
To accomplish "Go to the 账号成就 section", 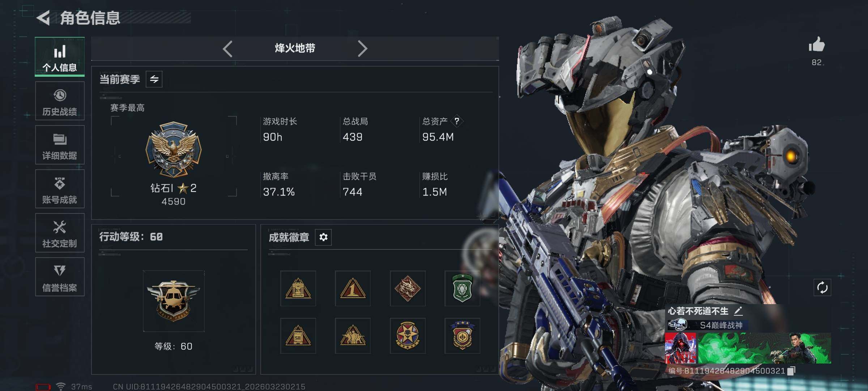I will click(x=60, y=189).
